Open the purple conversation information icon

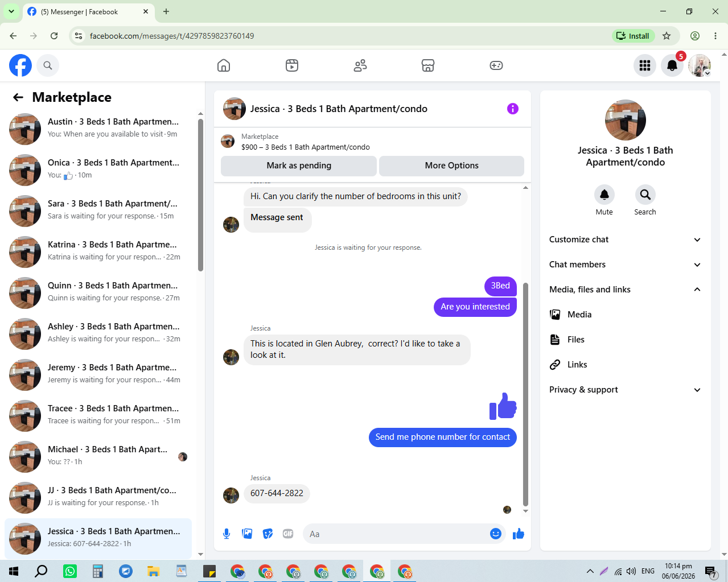click(x=513, y=109)
